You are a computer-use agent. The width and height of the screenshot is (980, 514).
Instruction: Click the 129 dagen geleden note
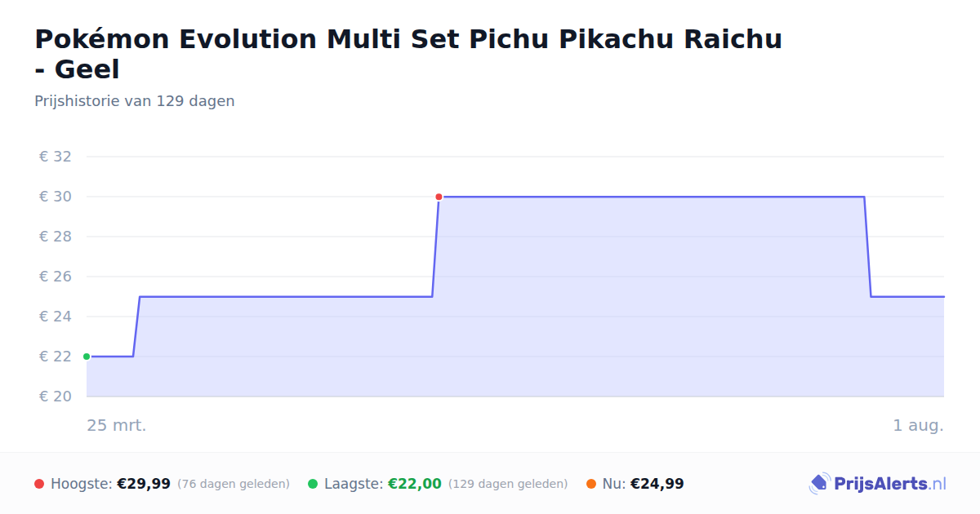[x=508, y=484]
